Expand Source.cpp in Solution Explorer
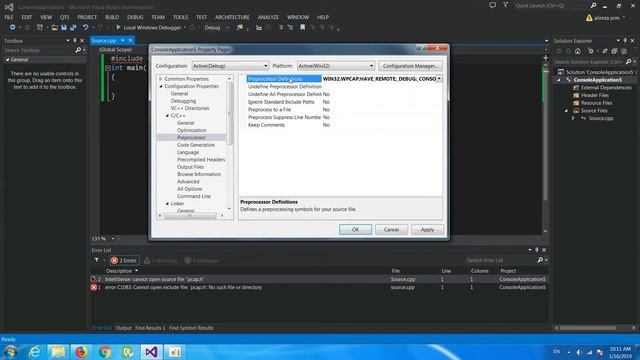Viewport: 640px width, 360px height. pos(573,118)
